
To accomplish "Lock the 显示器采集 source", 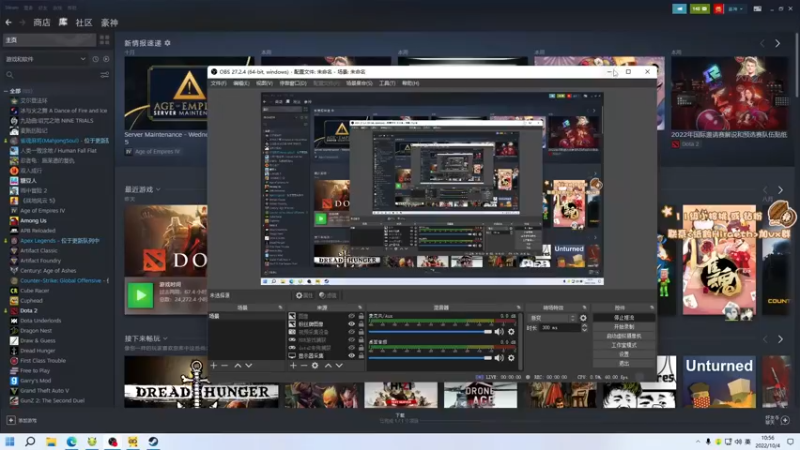I will 361,356.
